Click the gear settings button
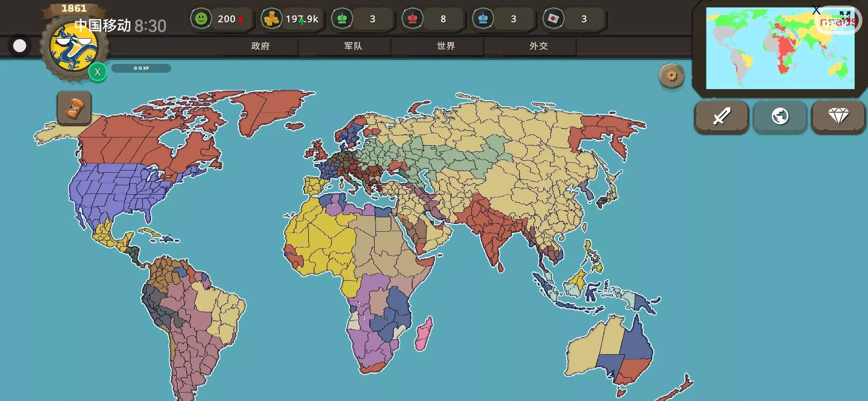 pyautogui.click(x=671, y=76)
